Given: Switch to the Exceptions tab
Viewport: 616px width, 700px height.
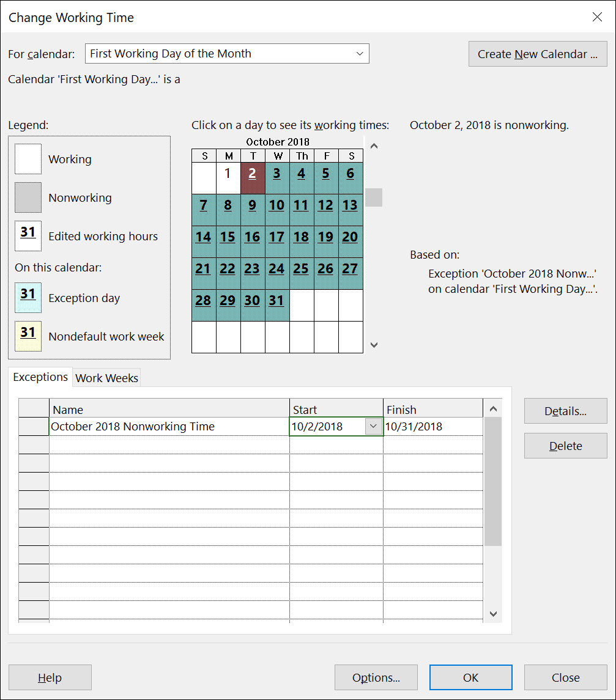Looking at the screenshot, I should (x=40, y=377).
